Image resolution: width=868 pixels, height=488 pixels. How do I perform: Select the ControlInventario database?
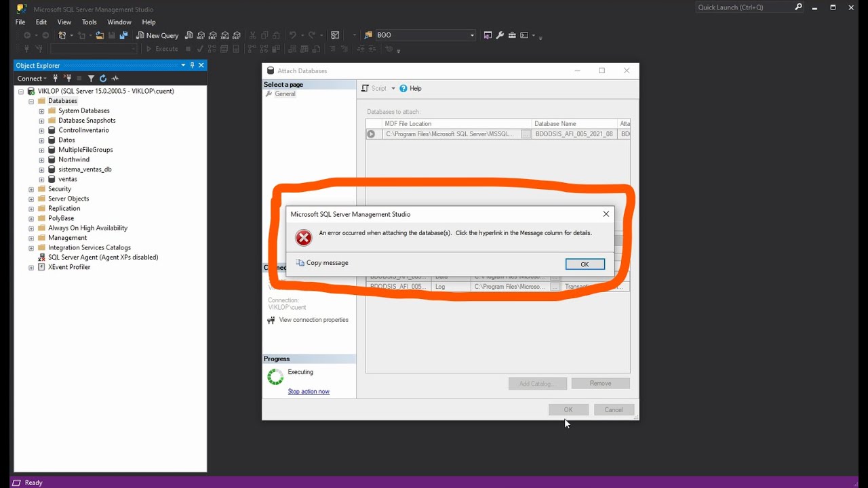83,130
